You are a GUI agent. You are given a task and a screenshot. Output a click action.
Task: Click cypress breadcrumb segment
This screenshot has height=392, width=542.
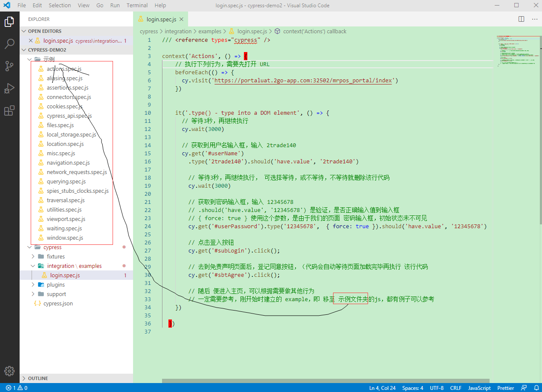coord(149,31)
